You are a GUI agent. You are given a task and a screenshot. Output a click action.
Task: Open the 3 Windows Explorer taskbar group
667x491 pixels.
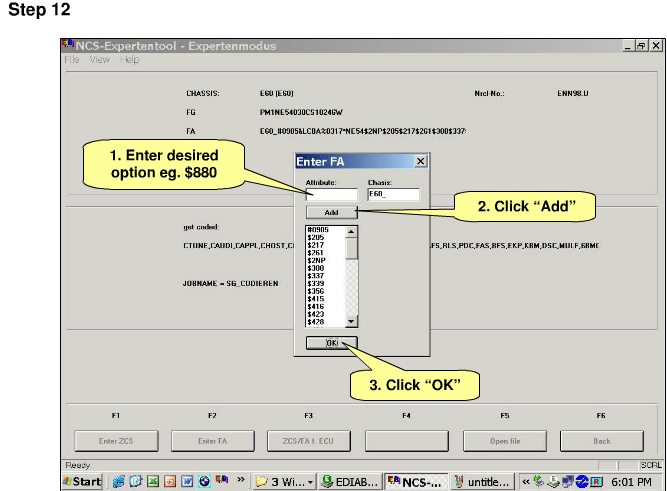pos(285,482)
